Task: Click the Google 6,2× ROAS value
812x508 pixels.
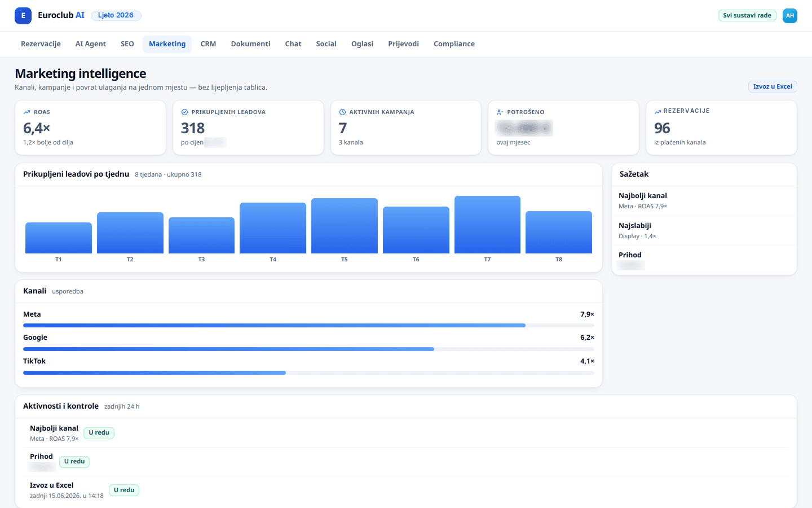Action: coord(587,338)
